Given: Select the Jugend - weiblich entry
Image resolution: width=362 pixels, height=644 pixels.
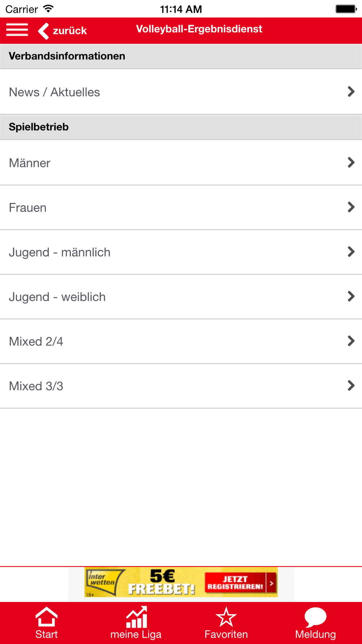Looking at the screenshot, I should (181, 297).
